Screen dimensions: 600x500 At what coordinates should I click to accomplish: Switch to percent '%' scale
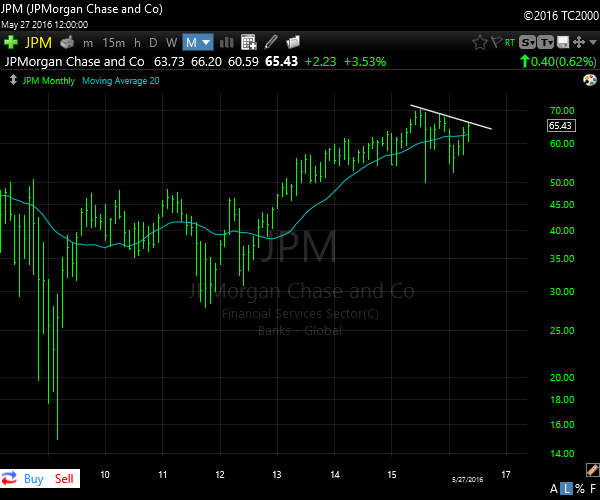click(x=580, y=489)
